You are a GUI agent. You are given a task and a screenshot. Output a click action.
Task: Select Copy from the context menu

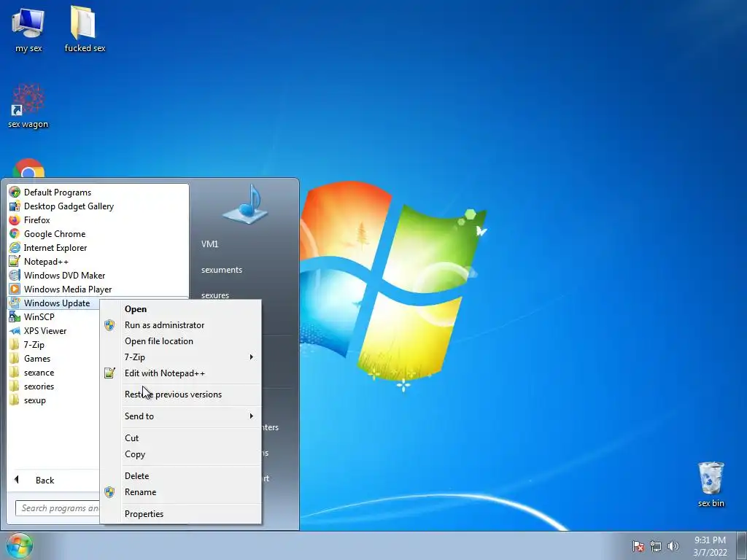[181, 454]
